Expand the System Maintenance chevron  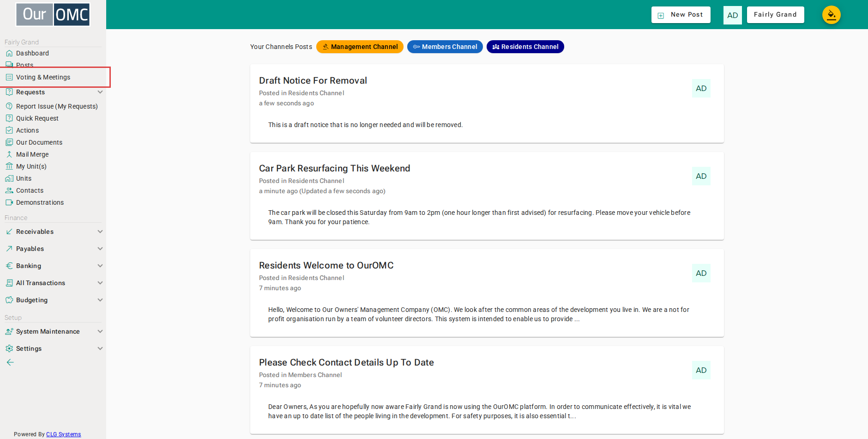100,331
